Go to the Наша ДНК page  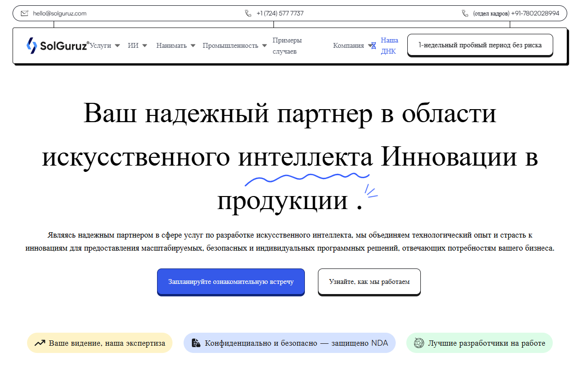pyautogui.click(x=389, y=46)
